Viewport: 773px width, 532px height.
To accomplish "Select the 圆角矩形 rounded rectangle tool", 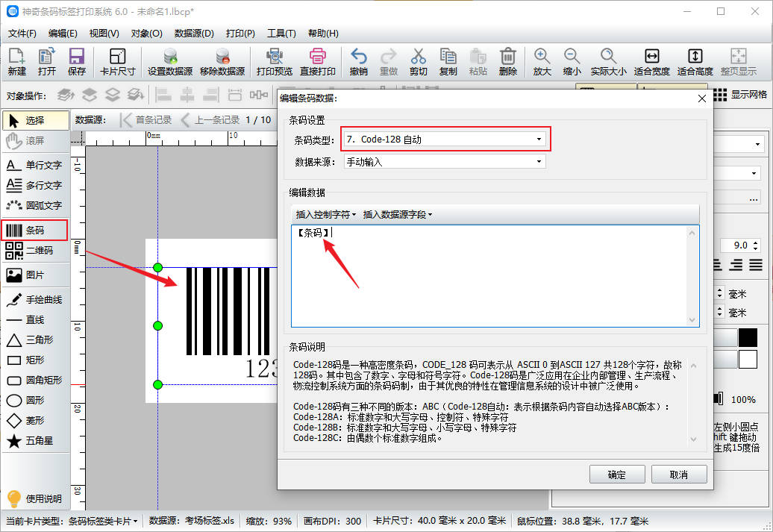I will coord(34,380).
